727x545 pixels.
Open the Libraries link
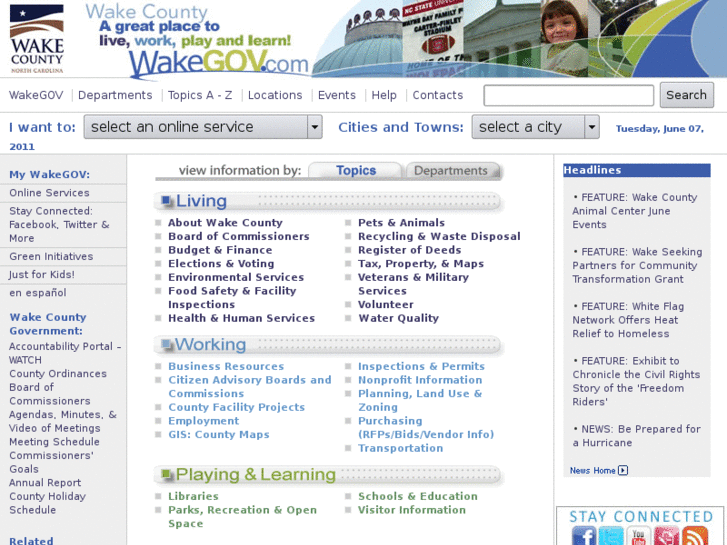193,496
